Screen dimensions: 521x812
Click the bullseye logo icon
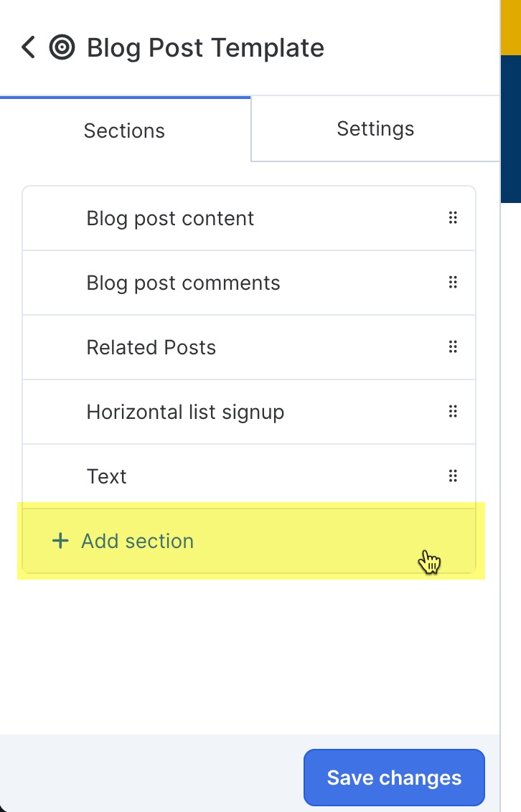[x=62, y=48]
